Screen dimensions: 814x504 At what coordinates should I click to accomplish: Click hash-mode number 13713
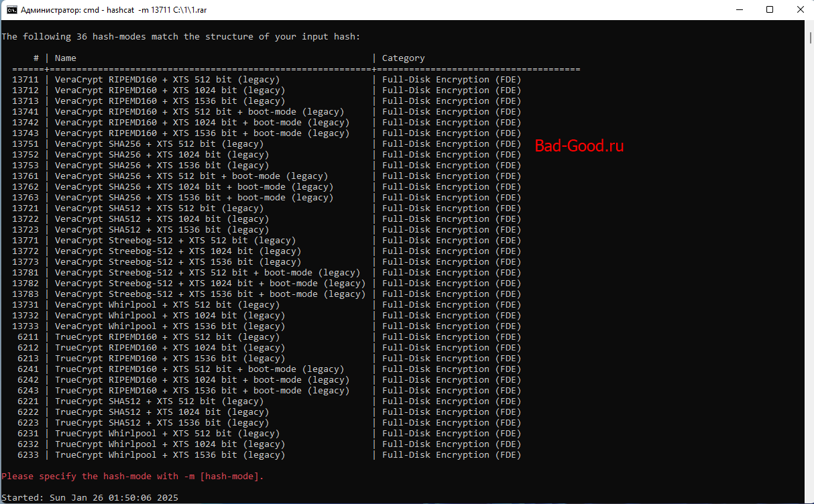[x=25, y=101]
